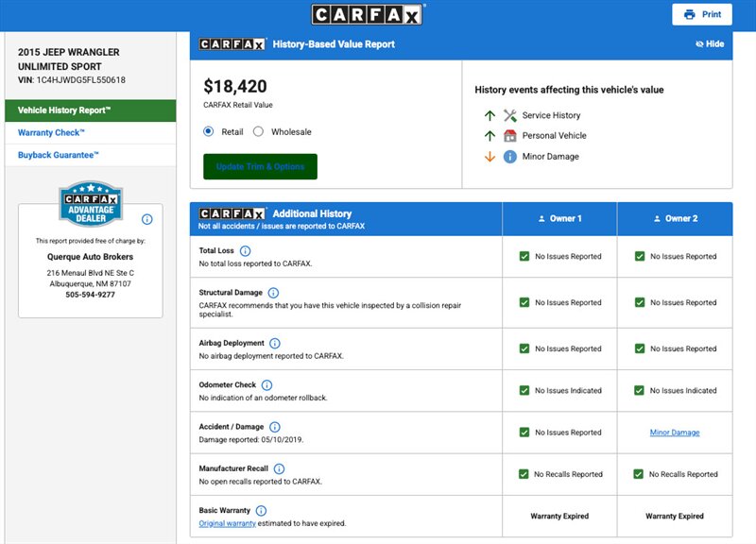Click the Manufacturer Recall info icon
The height and width of the screenshot is (544, 756).
pos(279,468)
